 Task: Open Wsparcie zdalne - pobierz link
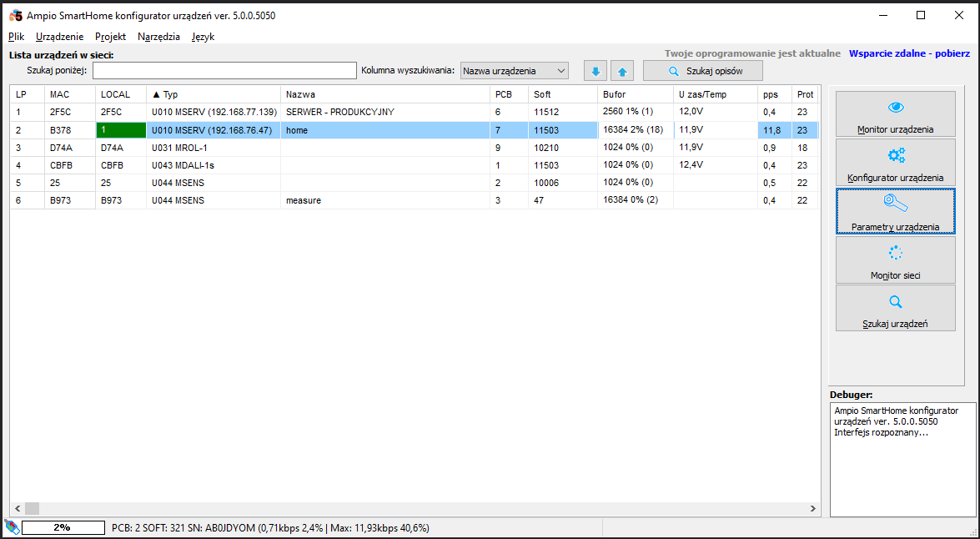pyautogui.click(x=909, y=53)
